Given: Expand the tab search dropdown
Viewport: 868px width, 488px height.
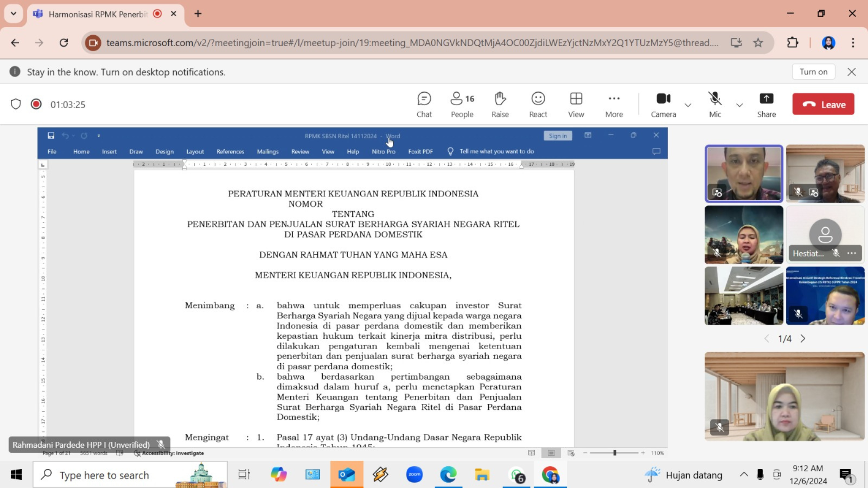Looking at the screenshot, I should pyautogui.click(x=14, y=14).
